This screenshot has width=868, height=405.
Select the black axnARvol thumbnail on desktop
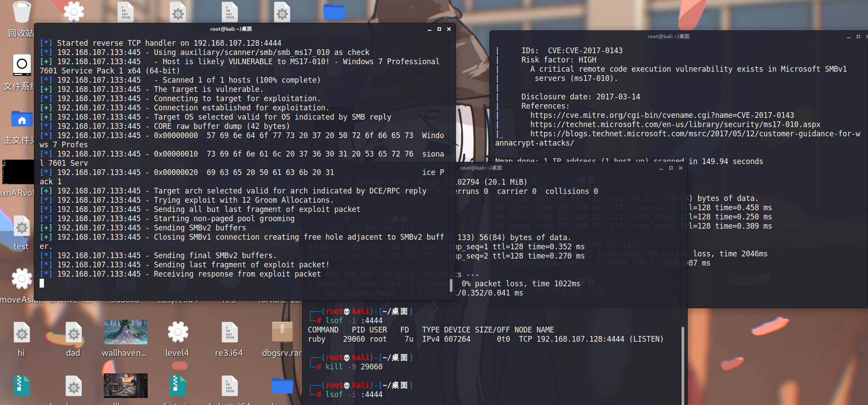(x=18, y=172)
